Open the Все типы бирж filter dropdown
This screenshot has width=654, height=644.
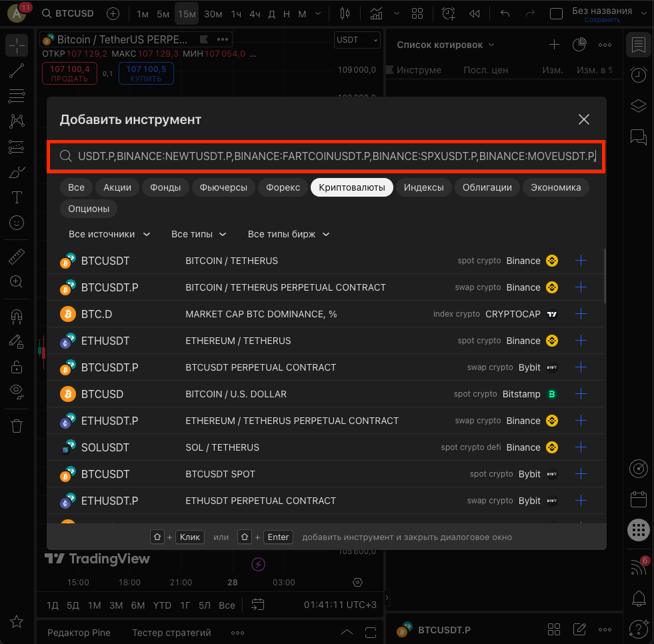(289, 235)
